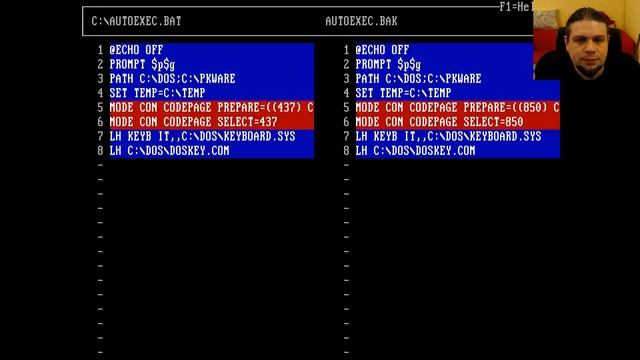640x360 pixels.
Task: Click the F1=Help hint in the header
Action: click(516, 7)
